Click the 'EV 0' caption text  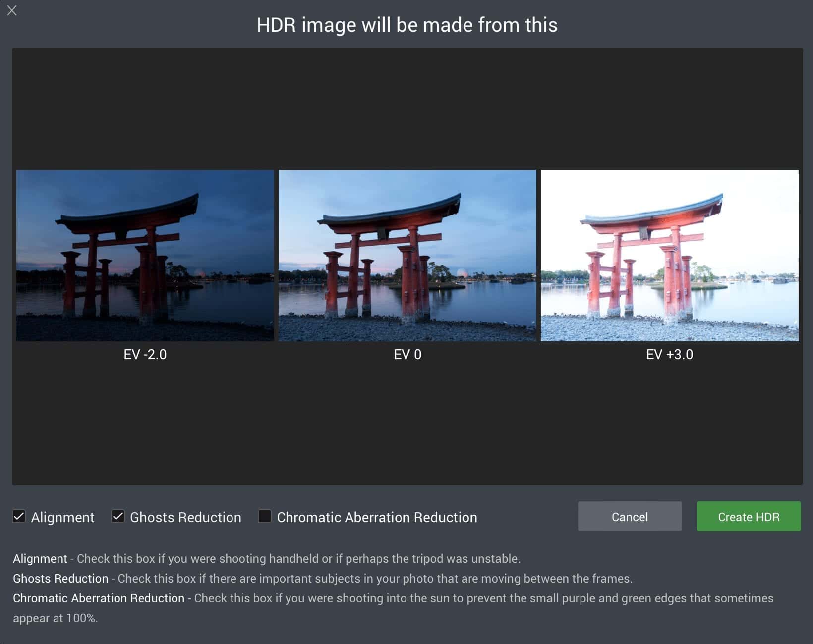pyautogui.click(x=407, y=355)
